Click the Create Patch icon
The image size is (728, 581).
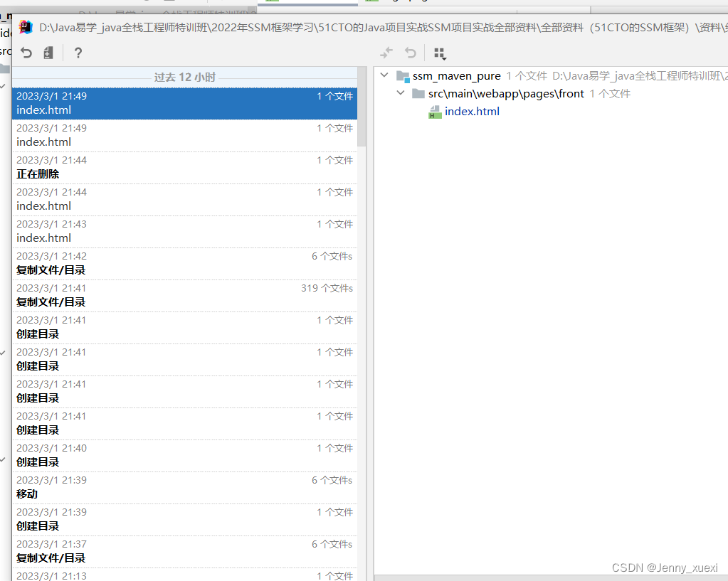pos(48,53)
